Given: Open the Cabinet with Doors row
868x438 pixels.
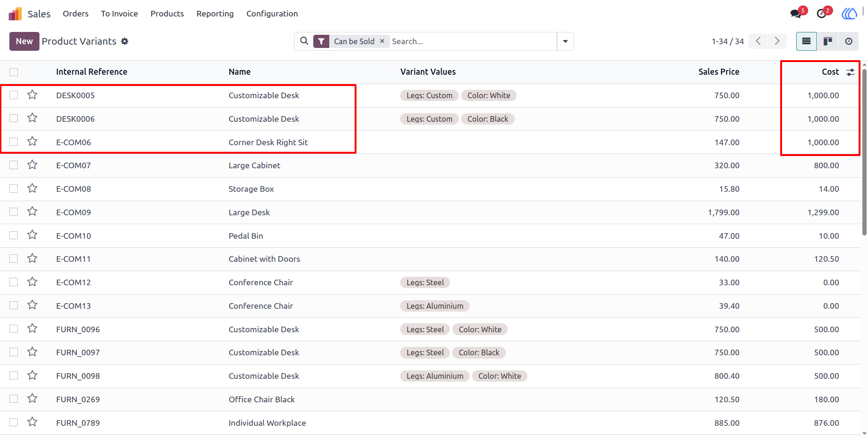Looking at the screenshot, I should [x=430, y=259].
